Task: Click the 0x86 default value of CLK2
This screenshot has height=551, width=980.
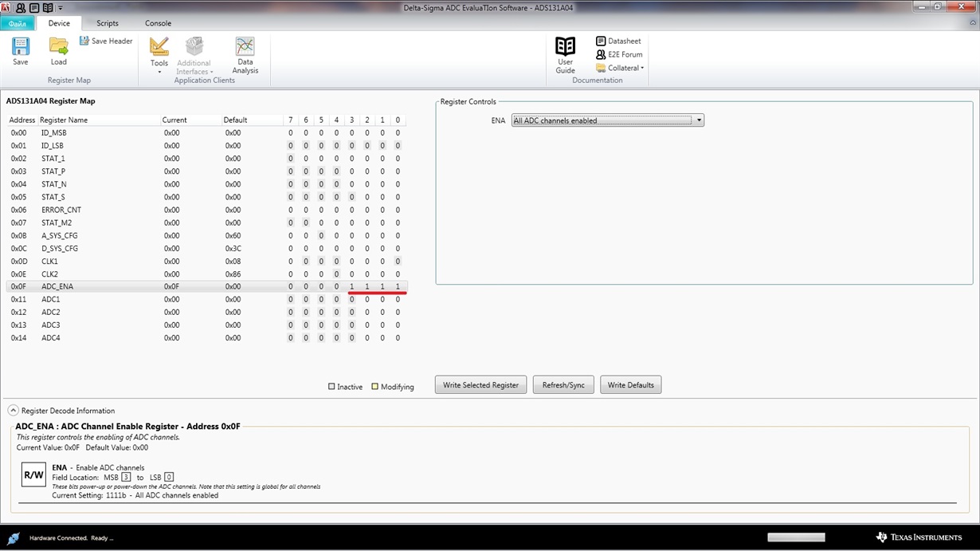Action: (233, 274)
